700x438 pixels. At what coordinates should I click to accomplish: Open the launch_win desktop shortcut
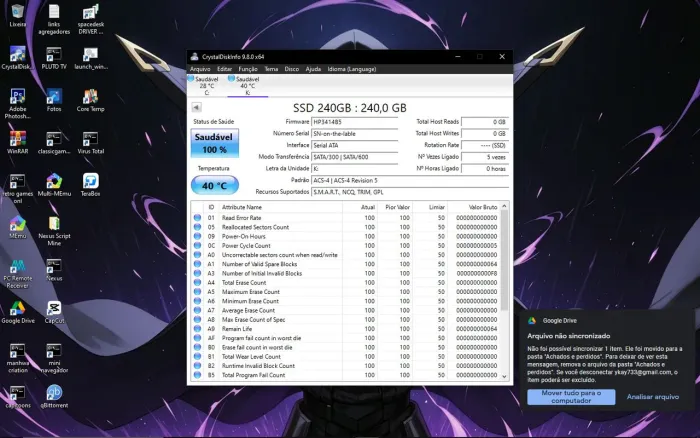pos(91,57)
